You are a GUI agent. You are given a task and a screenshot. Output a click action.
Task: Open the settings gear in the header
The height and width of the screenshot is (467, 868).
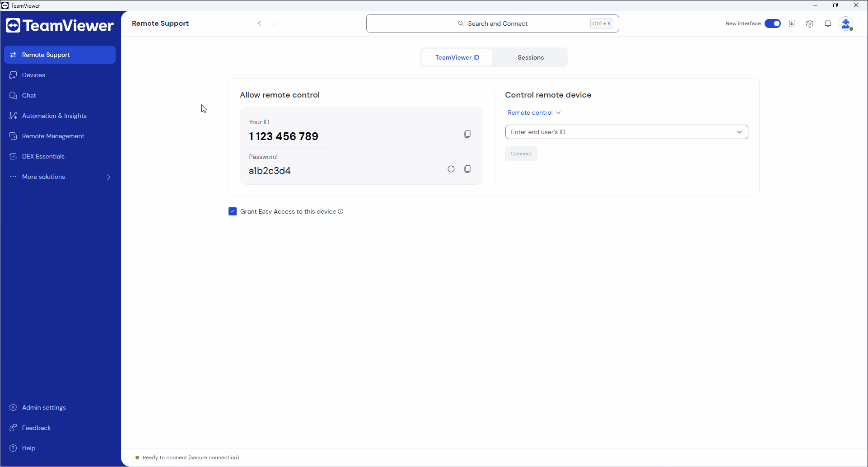click(x=809, y=23)
